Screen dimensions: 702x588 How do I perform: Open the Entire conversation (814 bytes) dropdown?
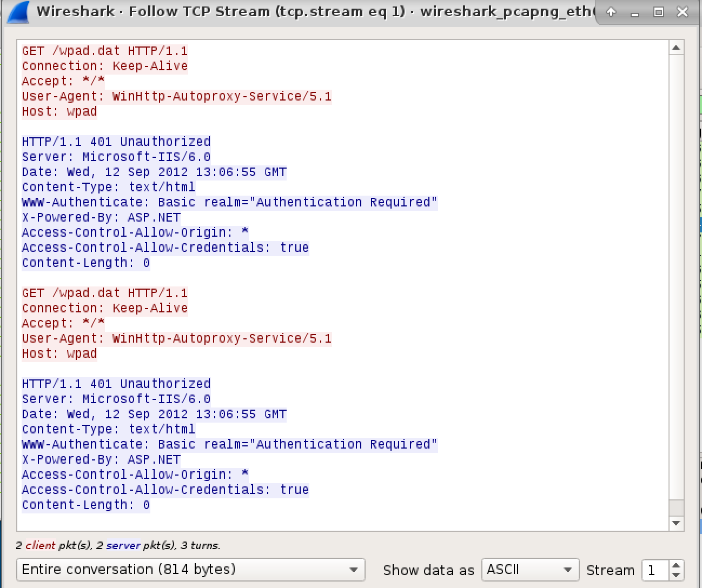click(191, 570)
